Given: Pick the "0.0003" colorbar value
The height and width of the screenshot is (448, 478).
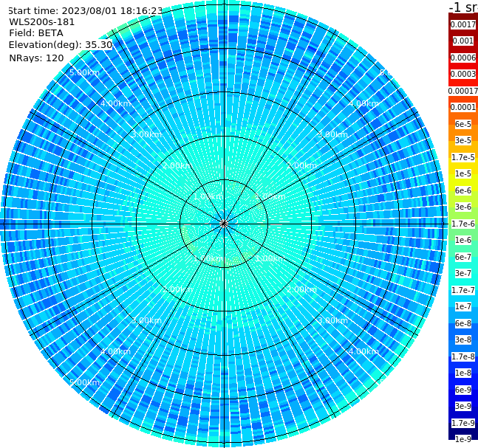Looking at the screenshot, I should (x=463, y=74).
